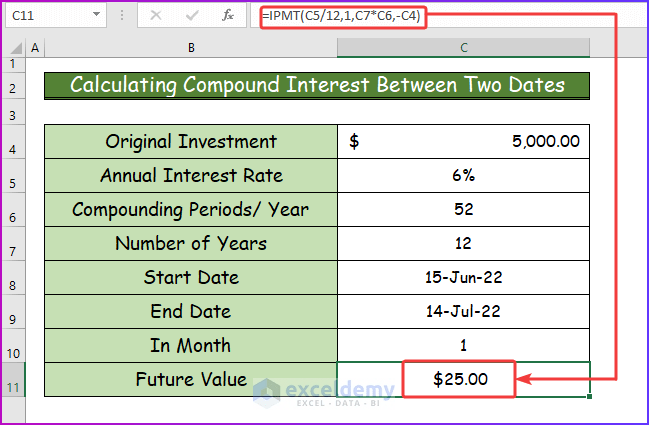Select column B header

191,48
